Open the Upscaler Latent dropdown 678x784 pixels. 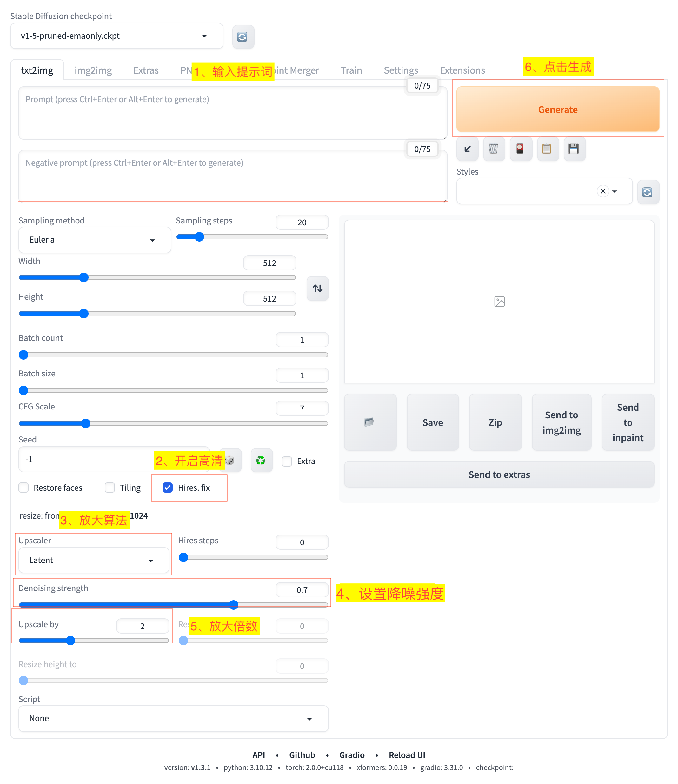pyautogui.click(x=93, y=560)
